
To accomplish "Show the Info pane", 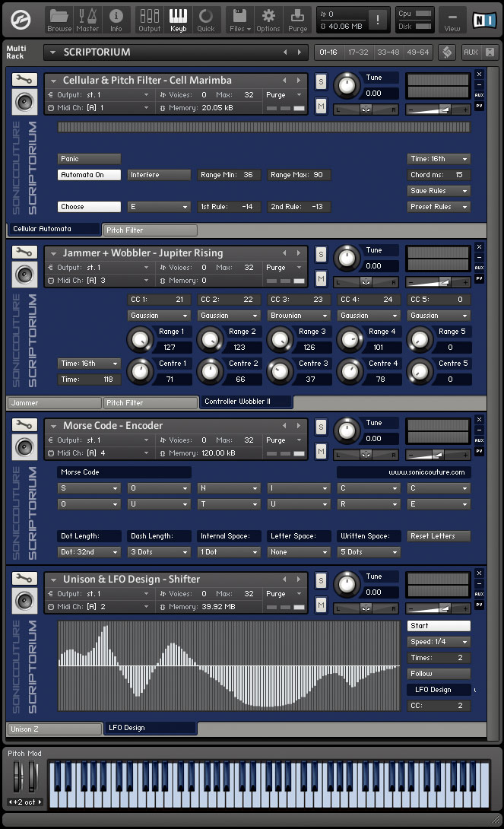I will pyautogui.click(x=116, y=20).
